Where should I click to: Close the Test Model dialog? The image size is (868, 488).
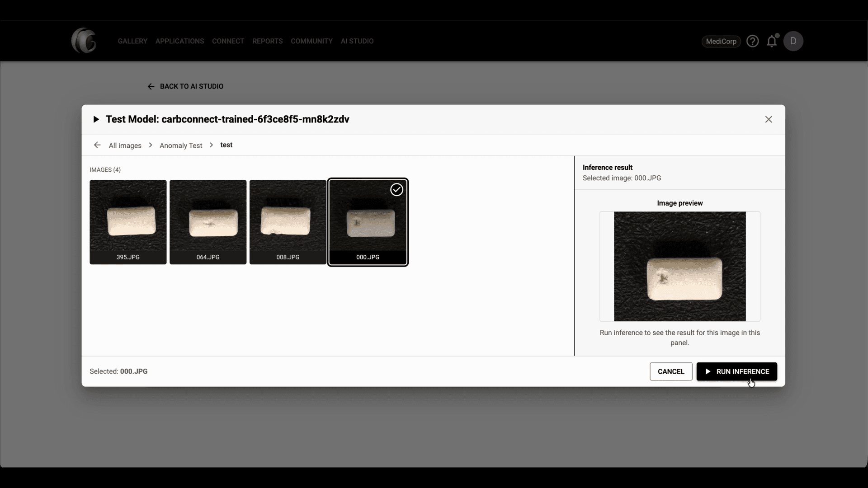(x=769, y=119)
